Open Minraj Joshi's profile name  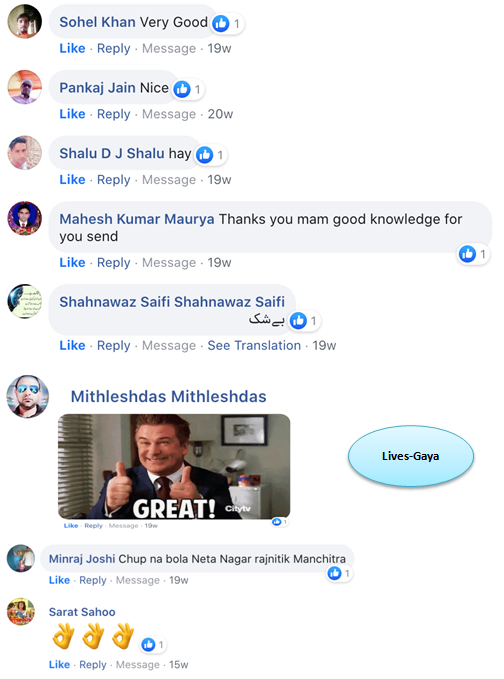coord(82,559)
